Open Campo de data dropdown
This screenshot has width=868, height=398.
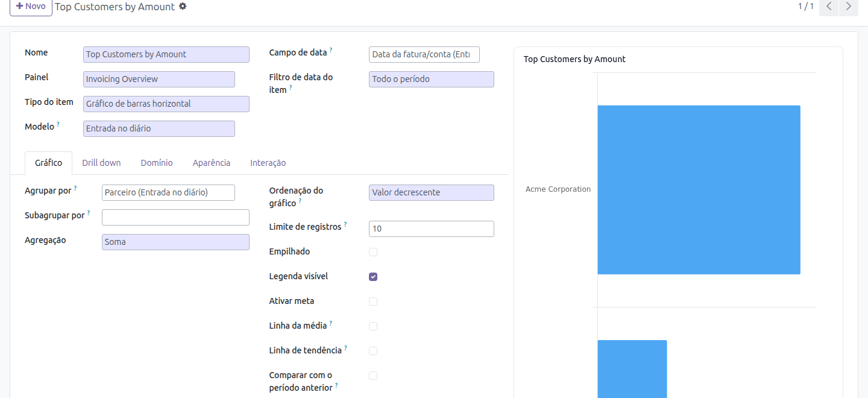[x=424, y=54]
